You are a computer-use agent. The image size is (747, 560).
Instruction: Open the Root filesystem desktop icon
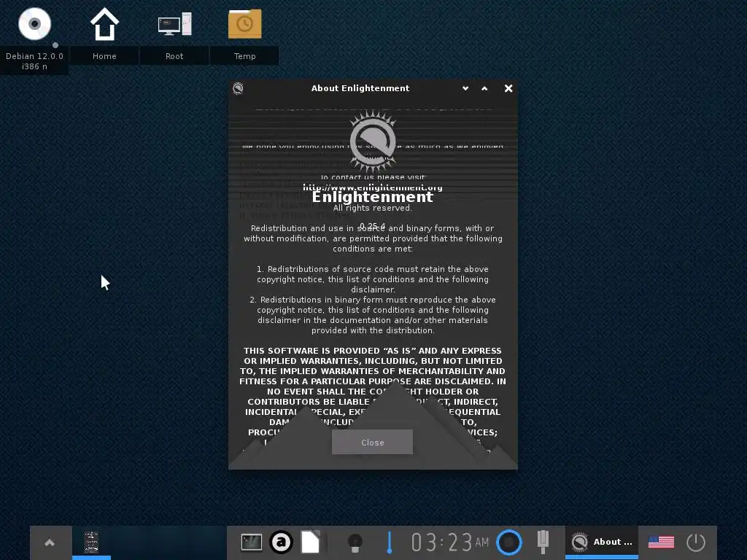(x=174, y=24)
